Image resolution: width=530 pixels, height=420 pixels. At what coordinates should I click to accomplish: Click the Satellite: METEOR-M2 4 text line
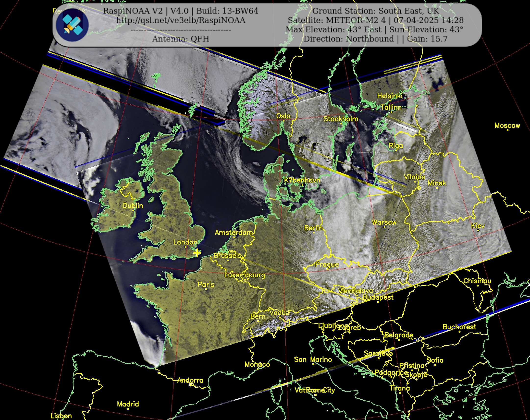point(376,20)
